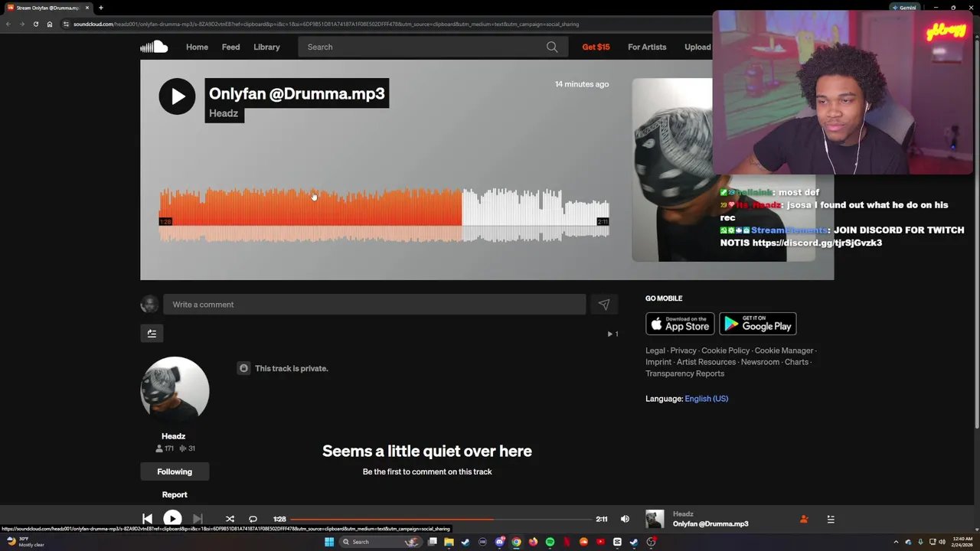Click the weather widget showing Mostly clear

click(x=25, y=542)
